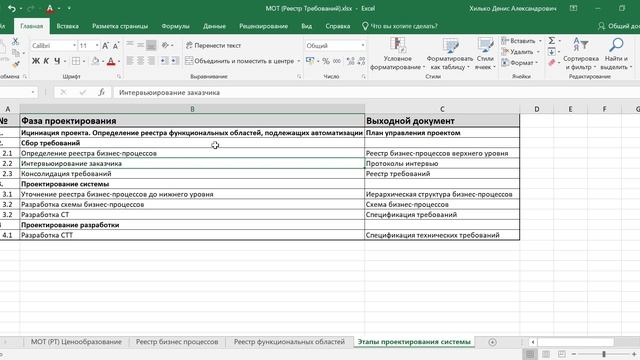Viewport: 640px width, 360px height.
Task: Click Общий доступ share button
Action: click(618, 26)
